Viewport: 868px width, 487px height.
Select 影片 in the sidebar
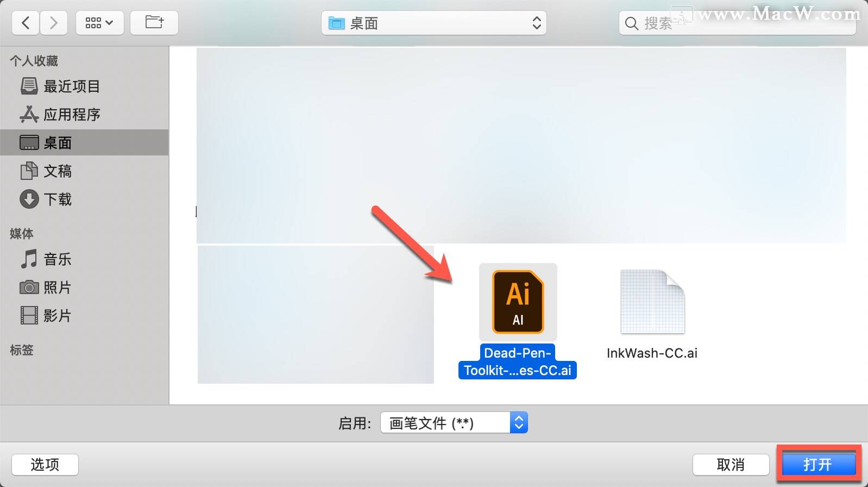click(x=84, y=316)
